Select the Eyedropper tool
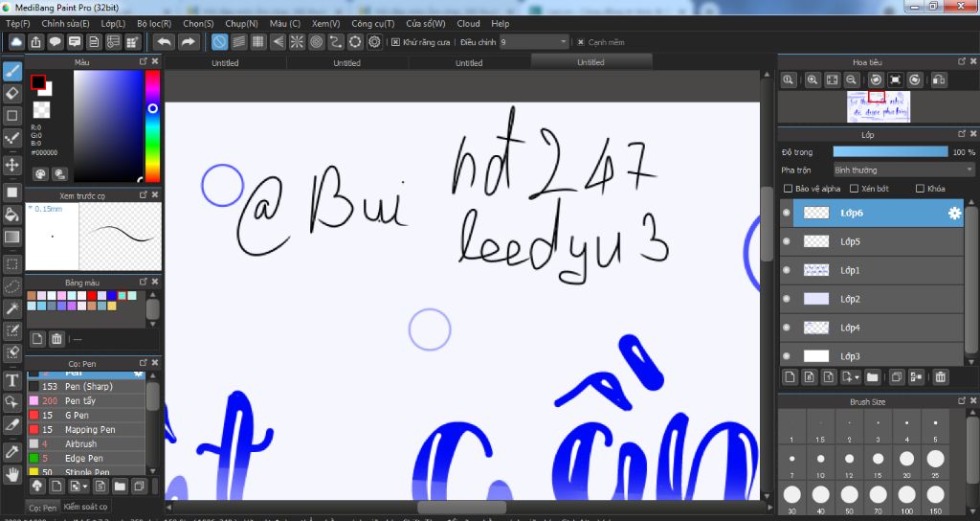The height and width of the screenshot is (521, 980). pyautogui.click(x=11, y=451)
